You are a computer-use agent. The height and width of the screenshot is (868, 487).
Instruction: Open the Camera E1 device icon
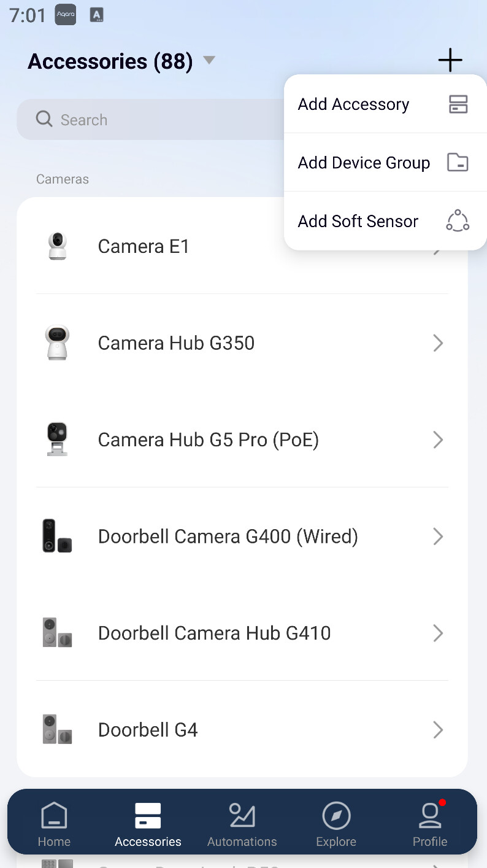(57, 246)
